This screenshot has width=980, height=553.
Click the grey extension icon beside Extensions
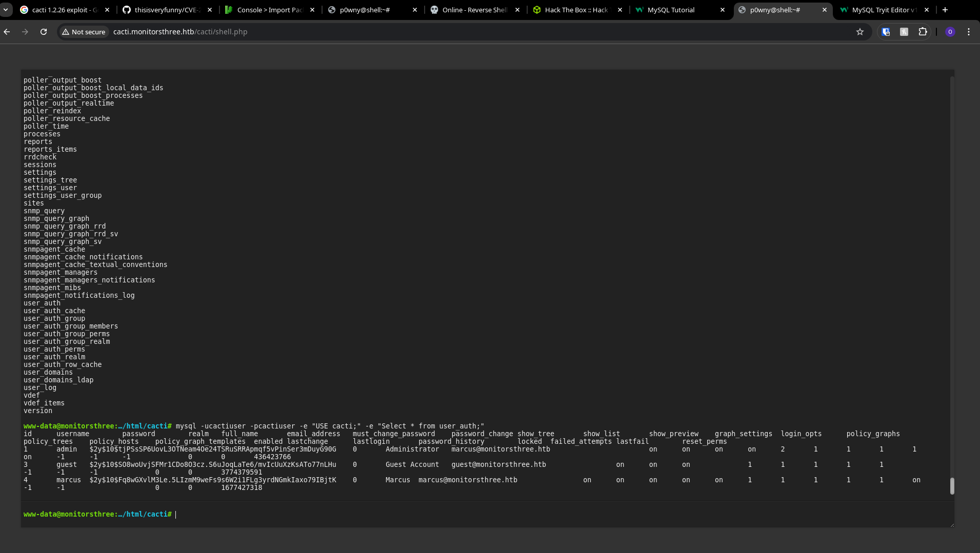904,32
